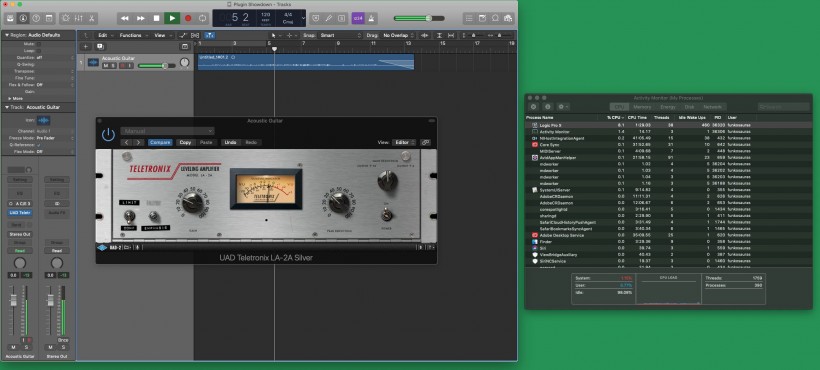
Task: Open the Library panel icon in Logic toolbar
Action: coord(10,18)
